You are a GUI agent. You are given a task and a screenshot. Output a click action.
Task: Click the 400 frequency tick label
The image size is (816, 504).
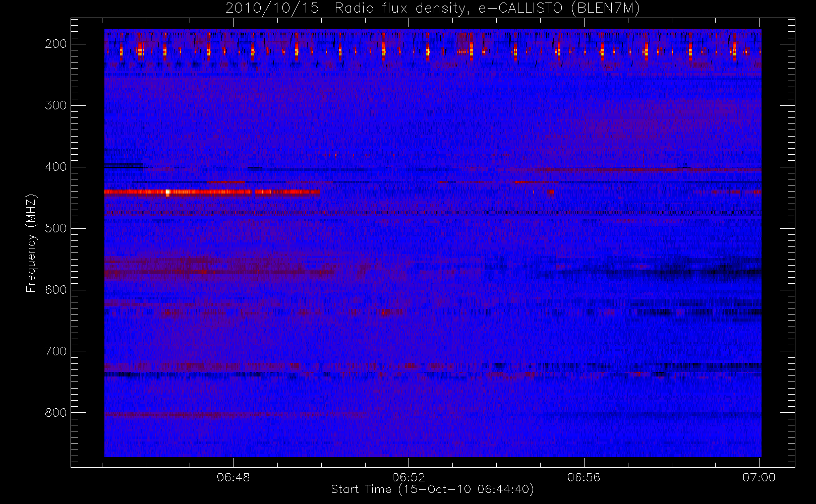coord(55,167)
